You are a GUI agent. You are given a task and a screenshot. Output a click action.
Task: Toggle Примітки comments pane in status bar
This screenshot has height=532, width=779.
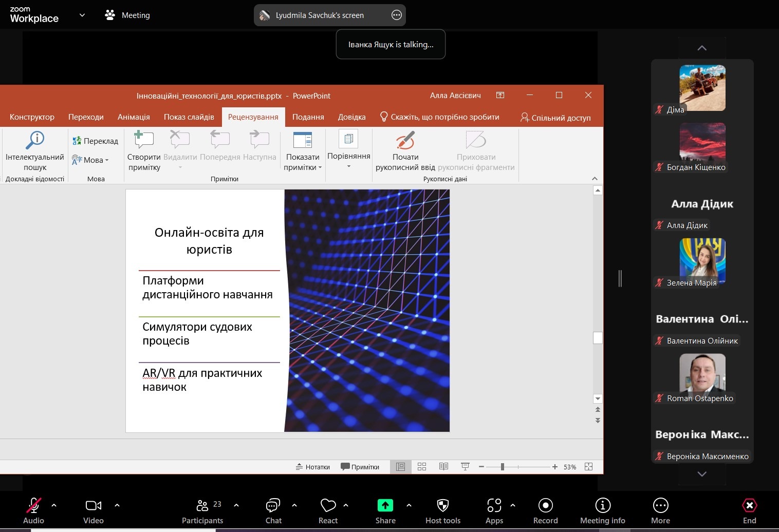[x=360, y=467]
